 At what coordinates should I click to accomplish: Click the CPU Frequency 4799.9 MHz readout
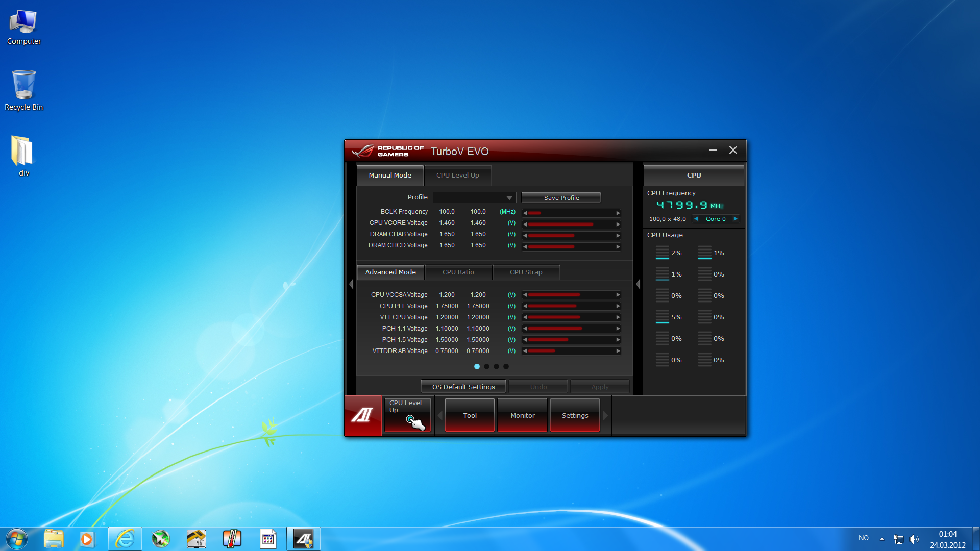point(690,205)
